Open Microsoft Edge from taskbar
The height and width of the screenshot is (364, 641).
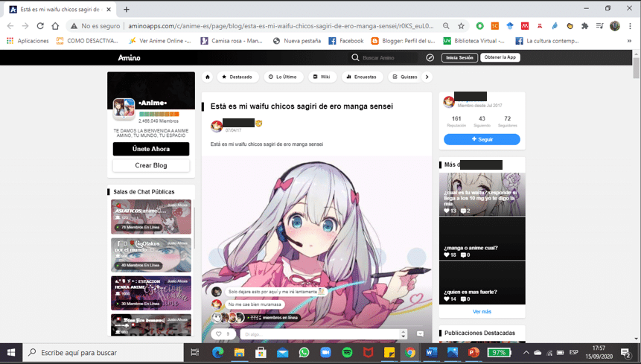(x=217, y=352)
